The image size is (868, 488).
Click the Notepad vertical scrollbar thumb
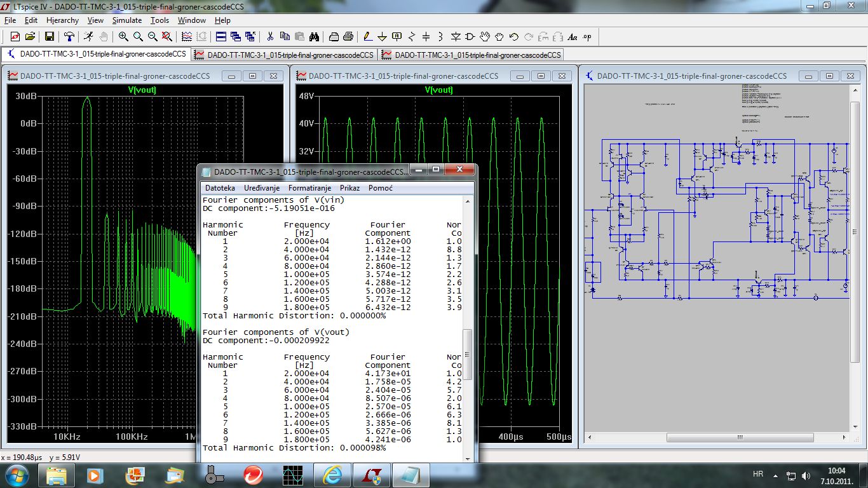(468, 354)
